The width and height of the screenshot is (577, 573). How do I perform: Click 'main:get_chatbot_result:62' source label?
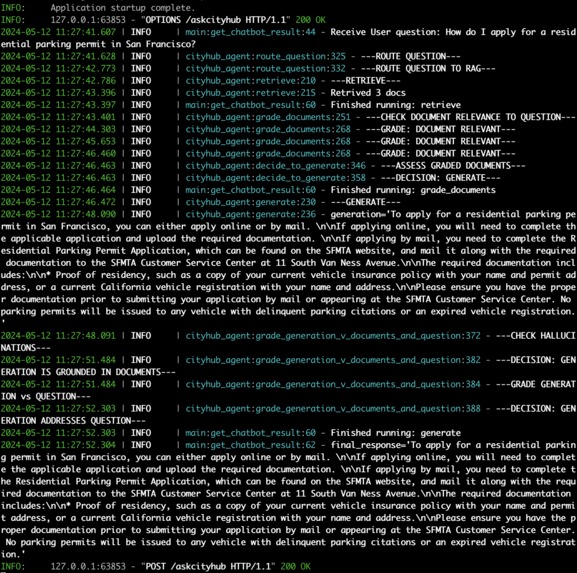(250, 445)
